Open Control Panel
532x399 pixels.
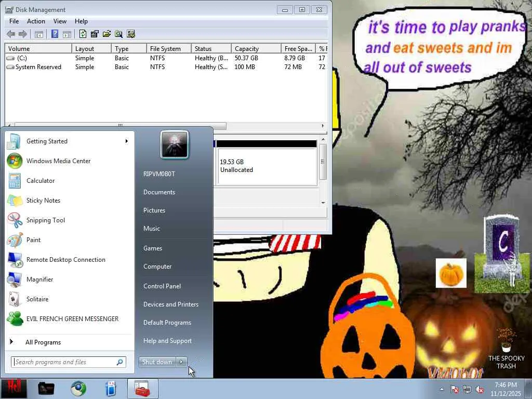point(162,286)
